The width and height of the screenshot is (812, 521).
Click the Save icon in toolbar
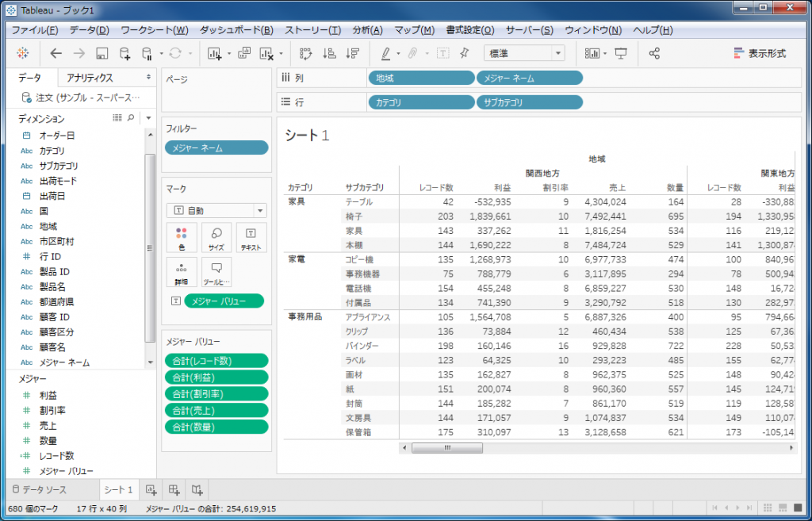[101, 53]
